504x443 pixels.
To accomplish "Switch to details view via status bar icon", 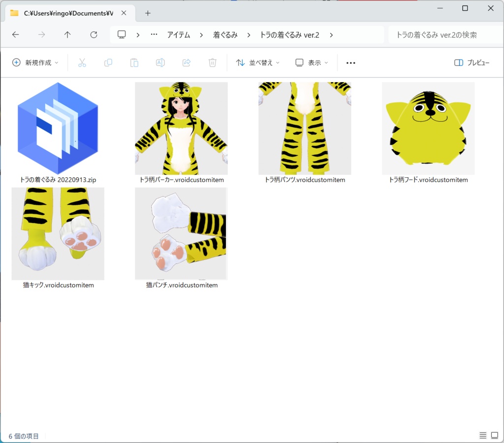I will point(483,435).
